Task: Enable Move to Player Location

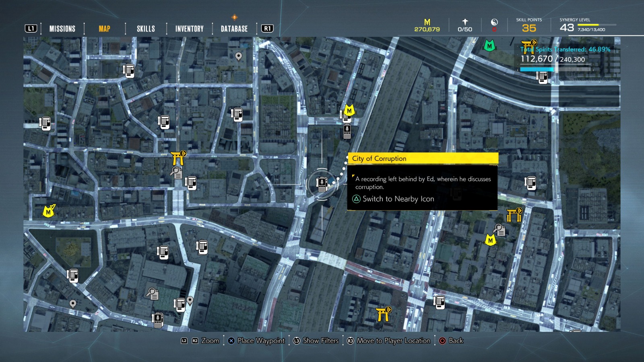Action: click(390, 341)
